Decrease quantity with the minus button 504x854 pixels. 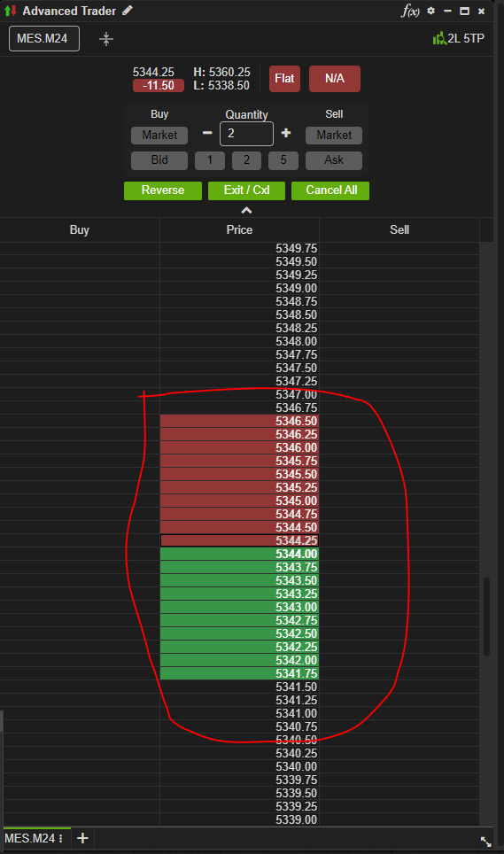(x=207, y=133)
